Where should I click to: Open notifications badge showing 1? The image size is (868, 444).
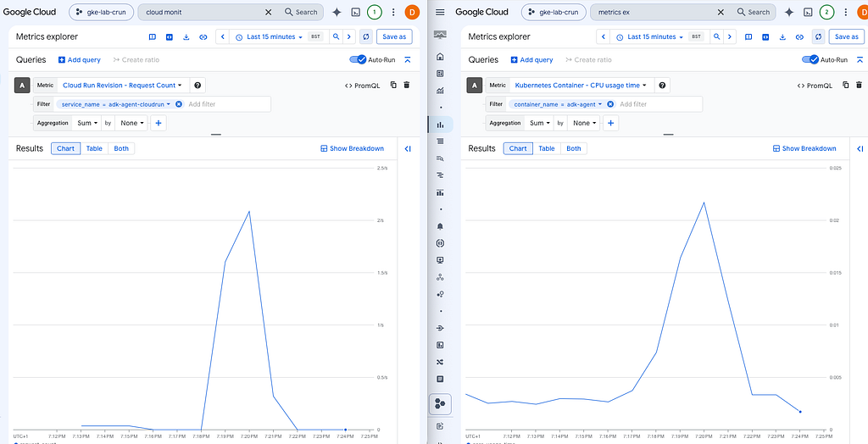point(375,12)
